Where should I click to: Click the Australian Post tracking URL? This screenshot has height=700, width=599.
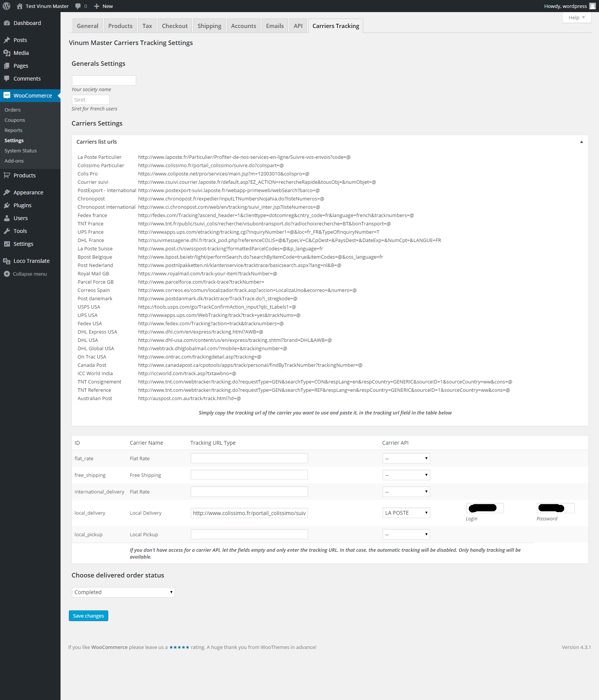coord(190,398)
